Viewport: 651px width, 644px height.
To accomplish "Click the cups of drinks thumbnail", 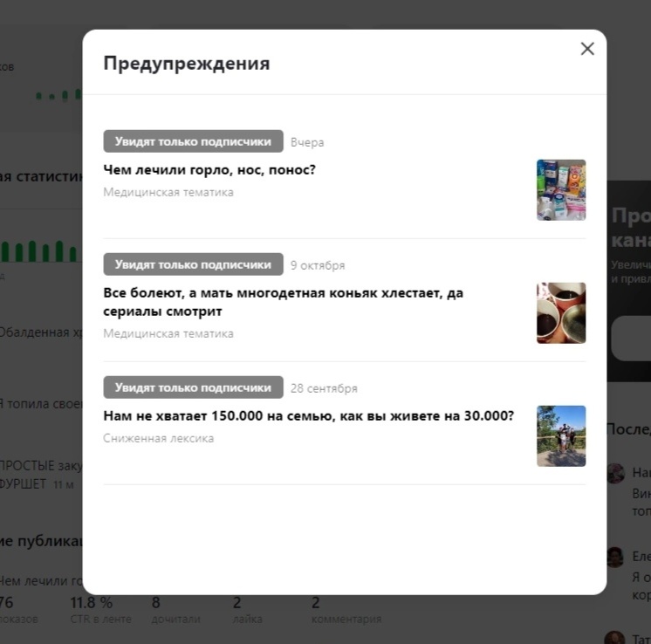I will point(561,313).
